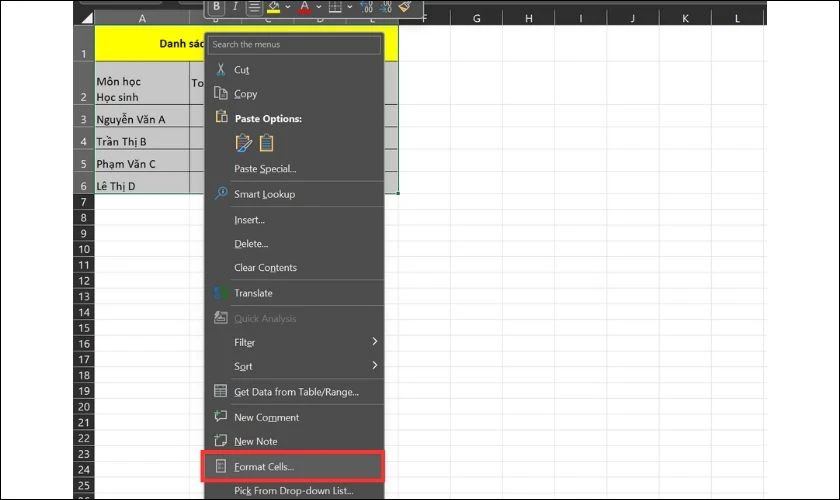
Task: Open the fill color dropdown arrow
Action: 288,7
